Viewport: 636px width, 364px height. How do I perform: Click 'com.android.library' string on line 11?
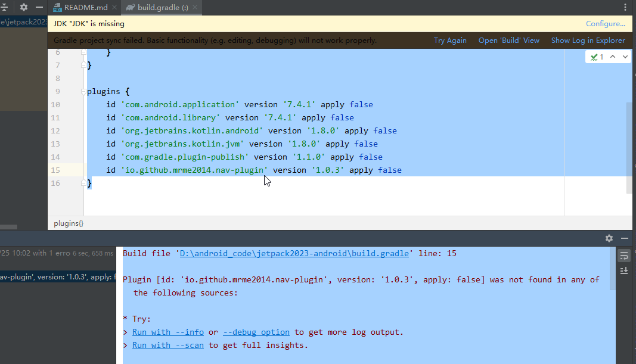[170, 117]
